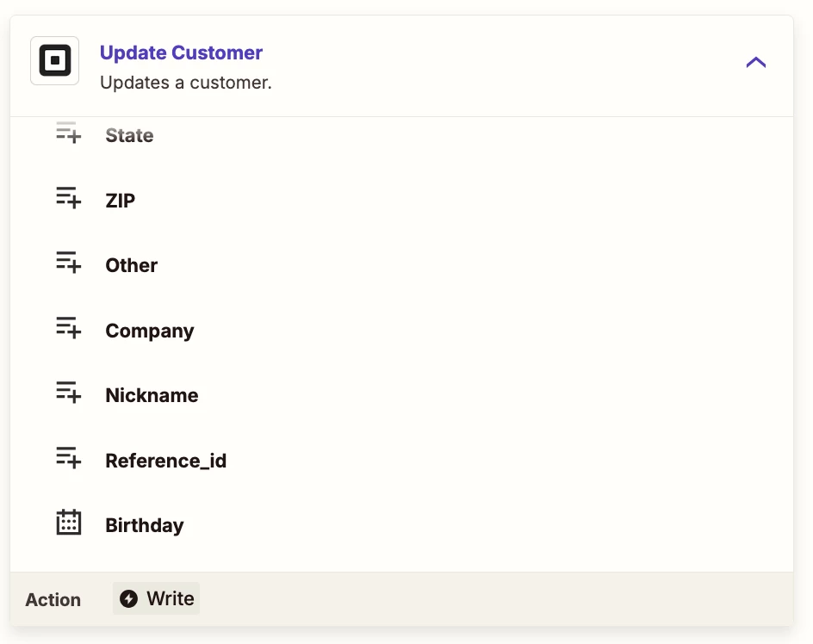This screenshot has width=813, height=644.
Task: Click the Reference_id field list icon
Action: [68, 458]
